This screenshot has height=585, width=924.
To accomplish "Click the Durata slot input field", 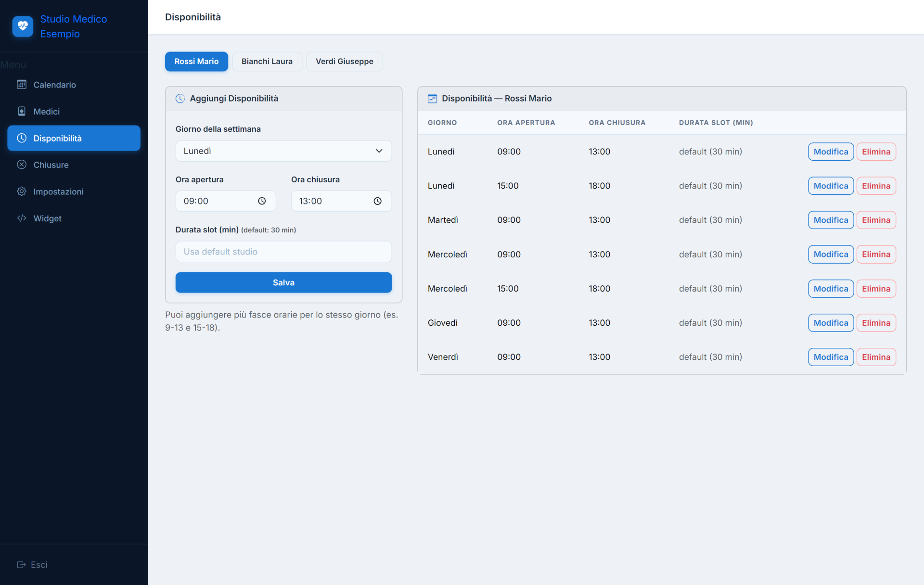I will point(283,252).
